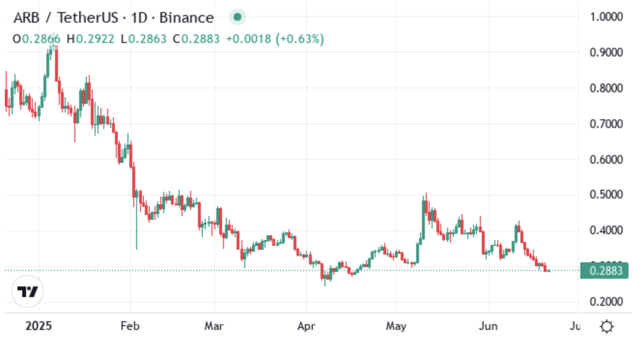Select the Mar label on time axis

[214, 326]
